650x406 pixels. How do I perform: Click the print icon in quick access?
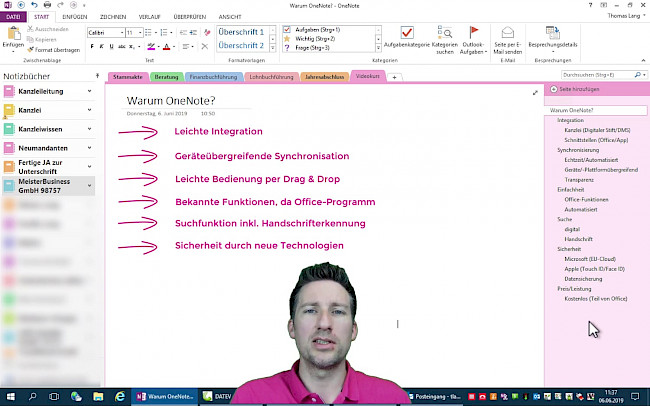tap(47, 5)
